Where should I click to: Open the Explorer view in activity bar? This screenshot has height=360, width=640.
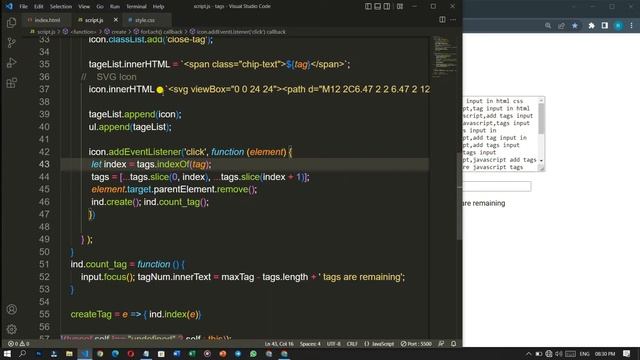coord(11,22)
